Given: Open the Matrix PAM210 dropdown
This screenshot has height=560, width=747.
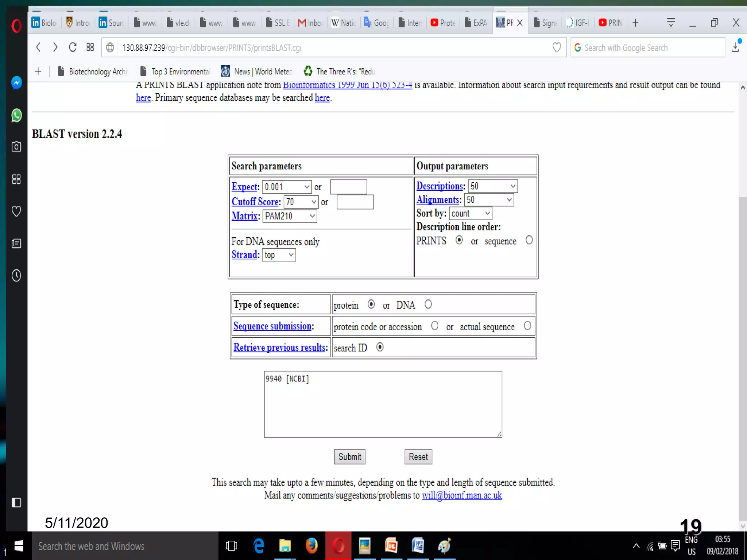Looking at the screenshot, I should pos(290,216).
